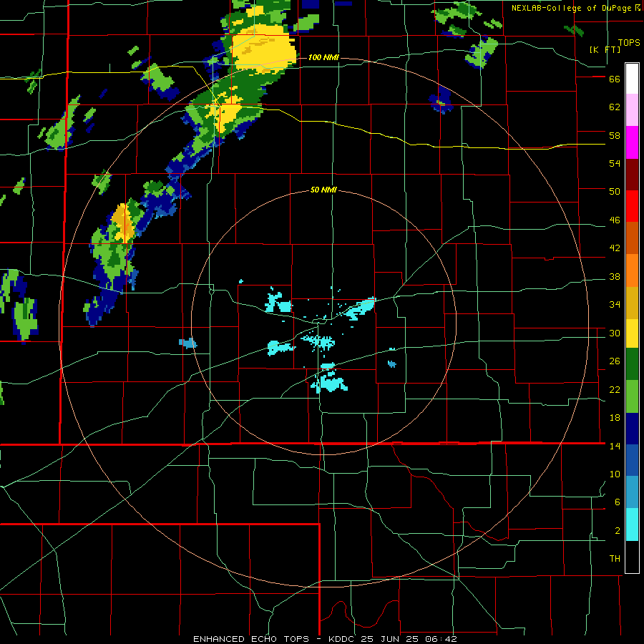The width and height of the screenshot is (644, 644).
Task: Click the TOPS legend title
Action: coord(629,43)
